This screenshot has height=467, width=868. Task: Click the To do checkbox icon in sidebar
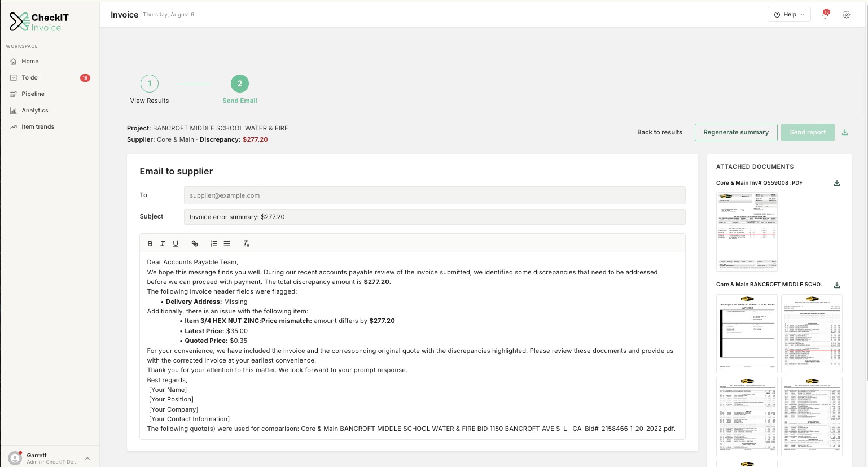click(x=14, y=78)
